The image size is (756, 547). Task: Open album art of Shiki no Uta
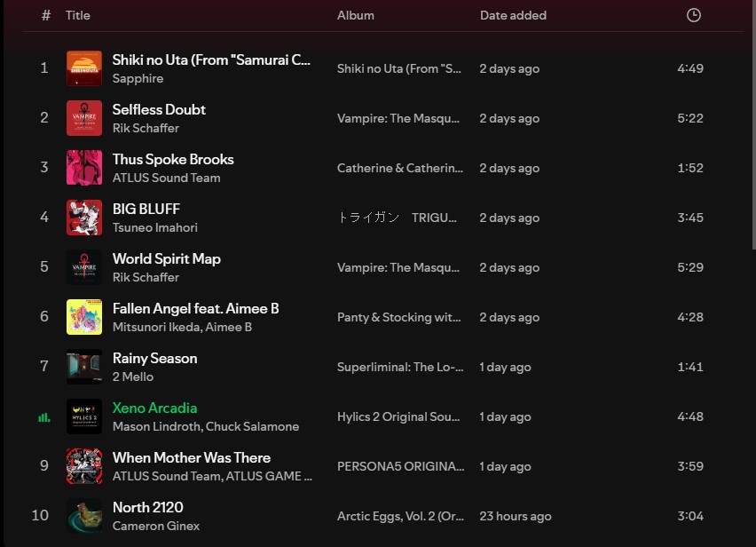click(84, 68)
